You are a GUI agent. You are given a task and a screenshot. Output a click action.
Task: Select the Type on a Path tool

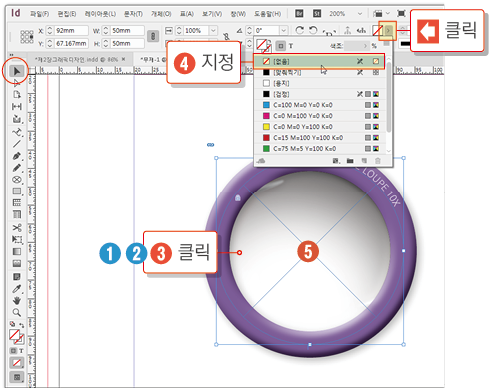point(16,132)
